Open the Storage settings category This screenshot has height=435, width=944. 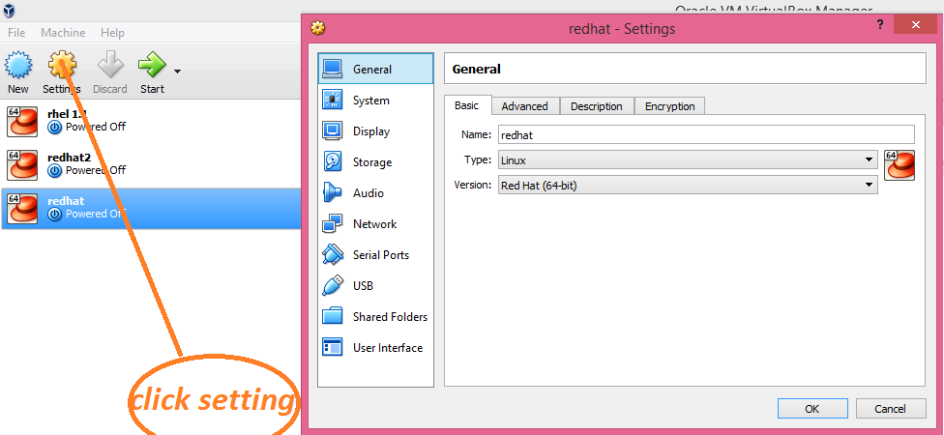click(376, 162)
